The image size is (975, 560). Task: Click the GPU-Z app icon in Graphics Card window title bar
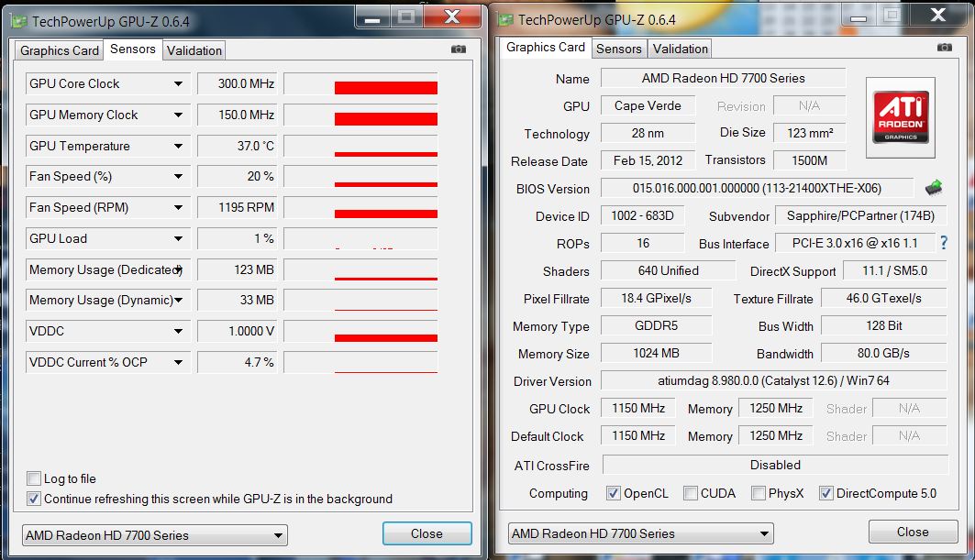point(505,20)
